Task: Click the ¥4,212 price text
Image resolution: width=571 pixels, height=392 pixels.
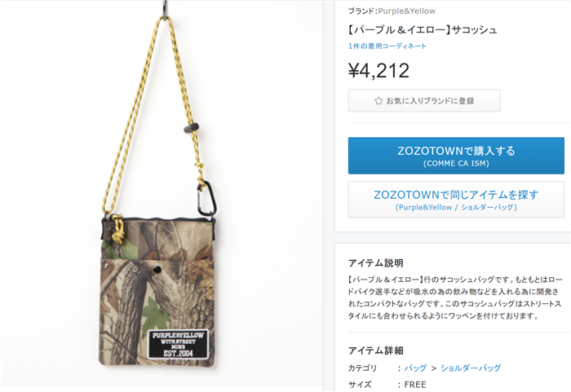Action: coord(378,71)
